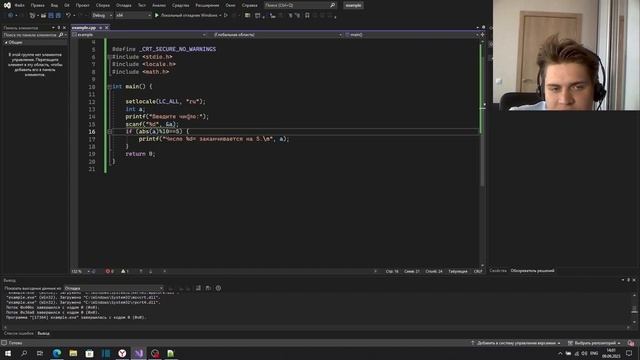Open File Explorer from the taskbar

[x=73, y=353]
